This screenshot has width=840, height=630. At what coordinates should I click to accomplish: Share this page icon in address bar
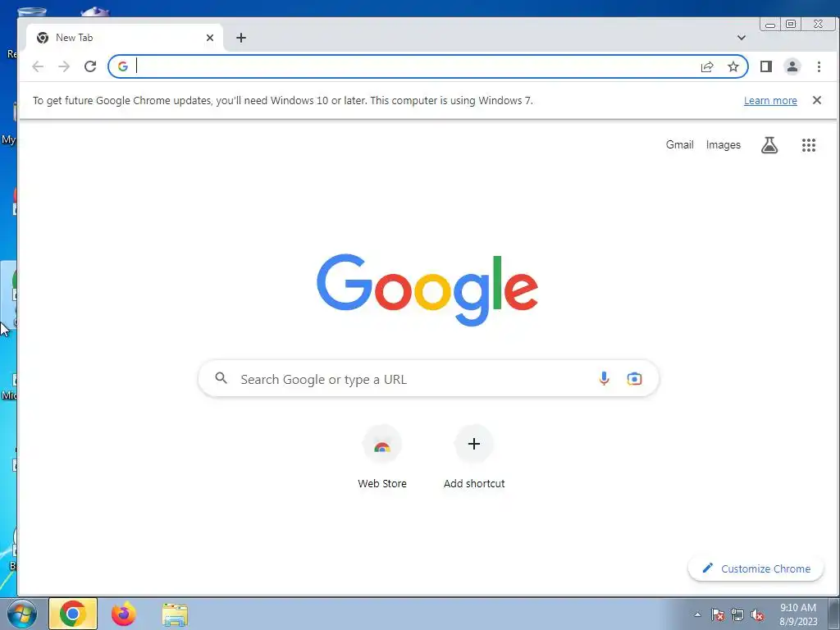pos(707,66)
